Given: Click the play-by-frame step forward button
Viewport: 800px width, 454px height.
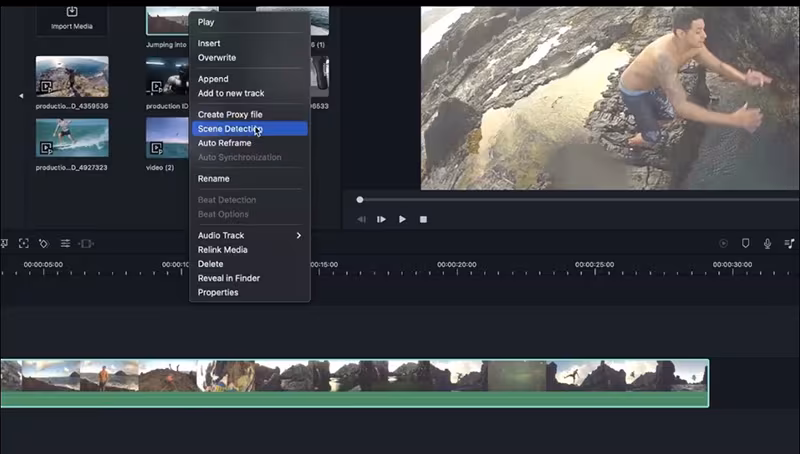Looking at the screenshot, I should [381, 219].
